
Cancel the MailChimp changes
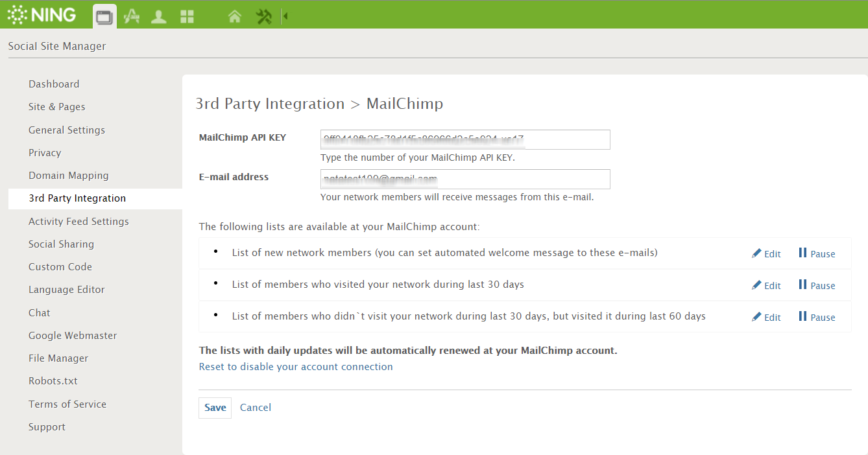point(256,408)
